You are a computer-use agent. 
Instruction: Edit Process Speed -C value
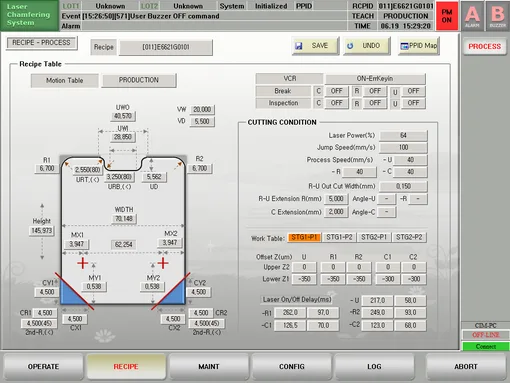click(410, 172)
